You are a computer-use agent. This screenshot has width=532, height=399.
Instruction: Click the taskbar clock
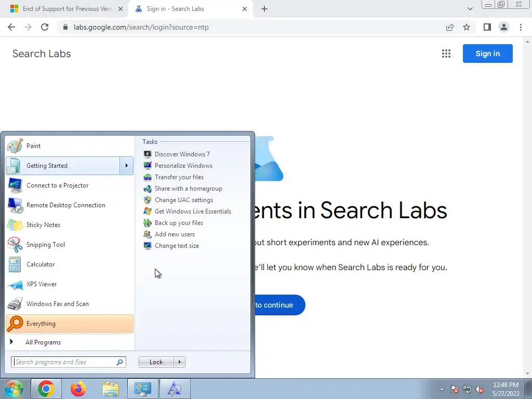click(x=506, y=389)
